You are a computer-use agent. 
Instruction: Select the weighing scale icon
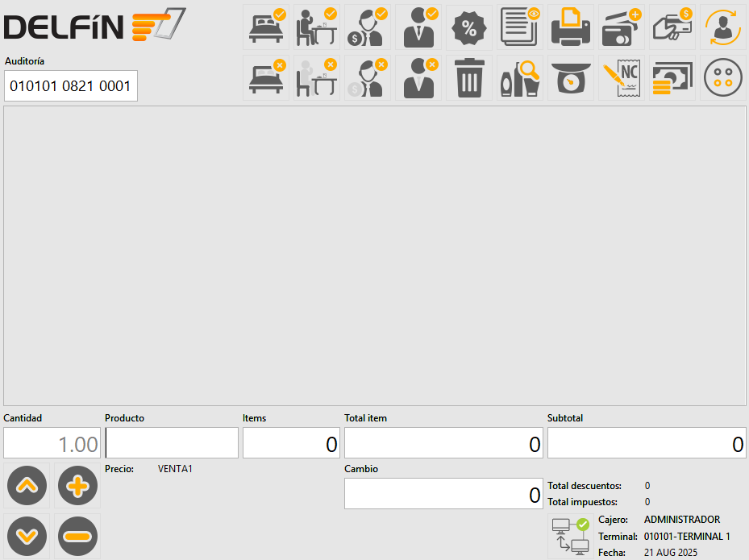[571, 77]
